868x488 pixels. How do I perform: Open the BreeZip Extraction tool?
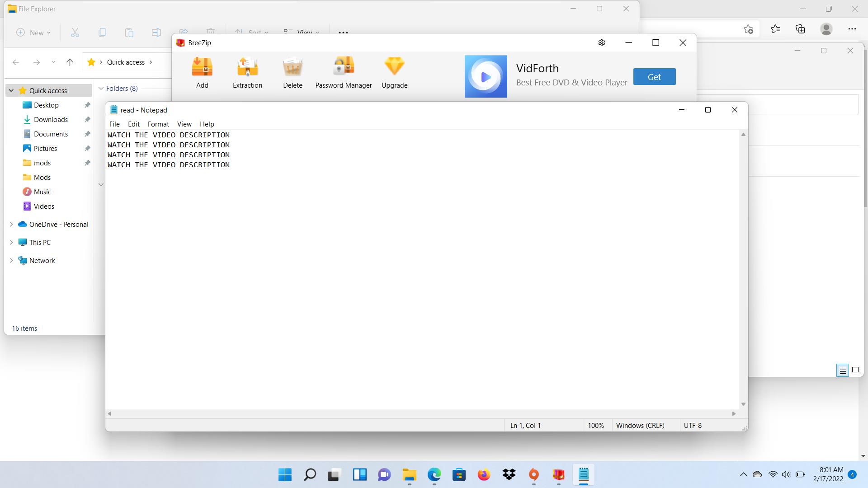click(x=247, y=67)
